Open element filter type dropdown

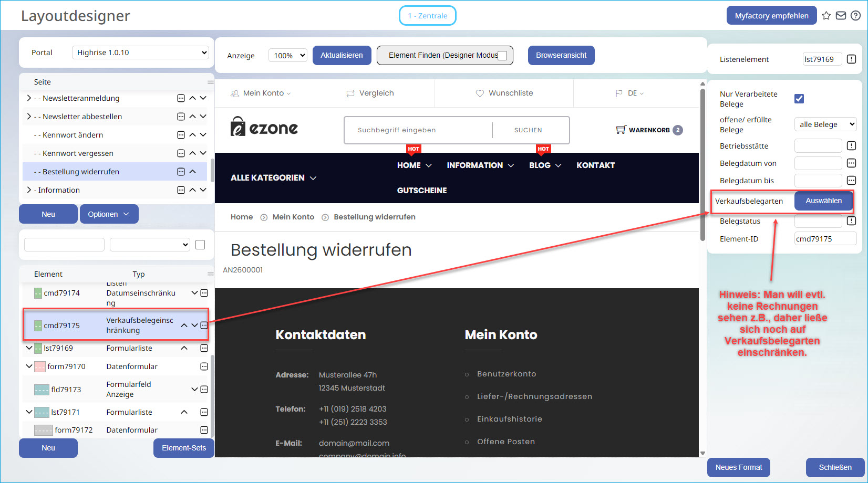pyautogui.click(x=150, y=245)
